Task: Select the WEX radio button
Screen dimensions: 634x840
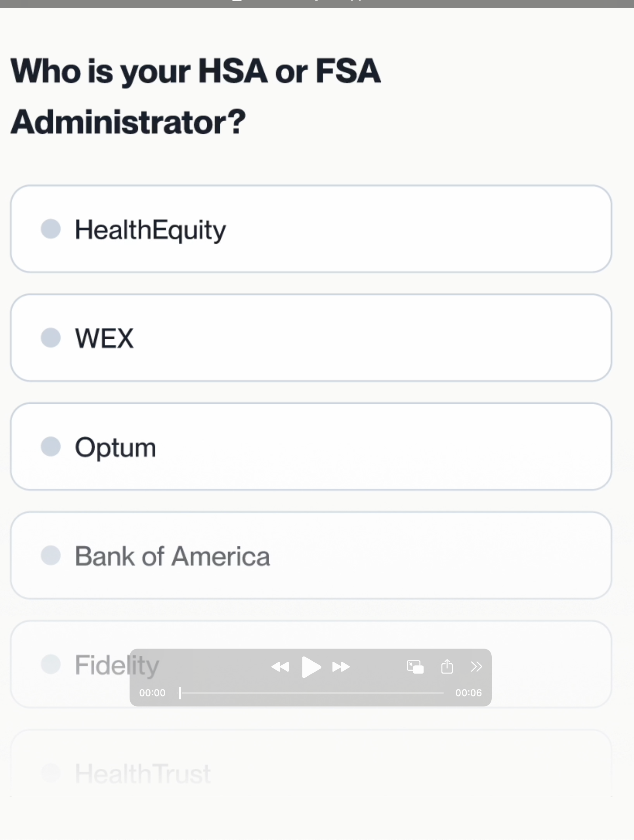Action: click(51, 338)
